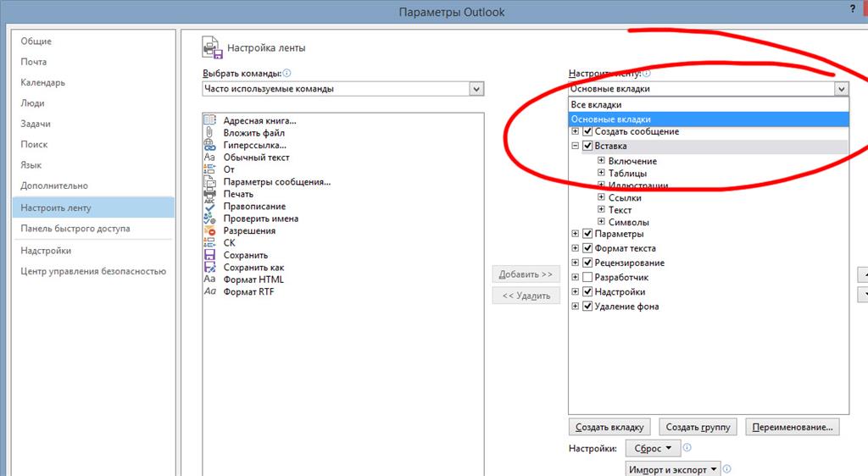Image resolution: width=868 pixels, height=476 pixels.
Task: Open the Импорт и экспорт dropdown
Action: point(673,469)
